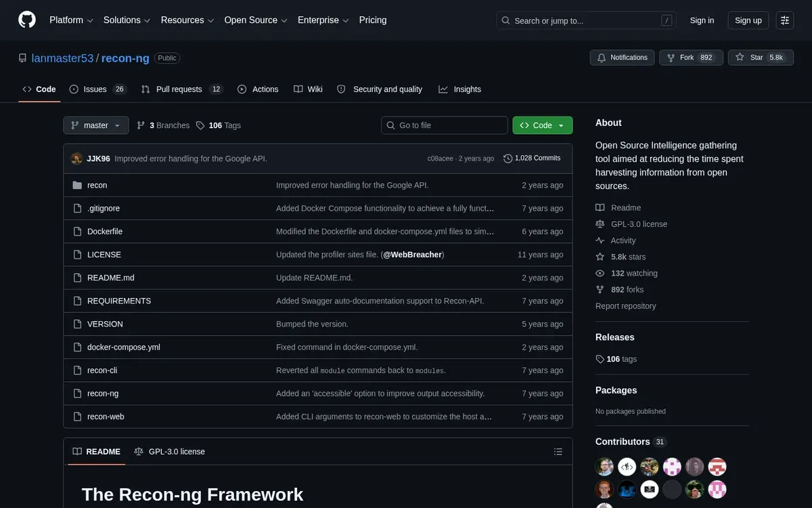This screenshot has height=508, width=812.
Task: Select the Code tab
Action: pyautogui.click(x=39, y=89)
